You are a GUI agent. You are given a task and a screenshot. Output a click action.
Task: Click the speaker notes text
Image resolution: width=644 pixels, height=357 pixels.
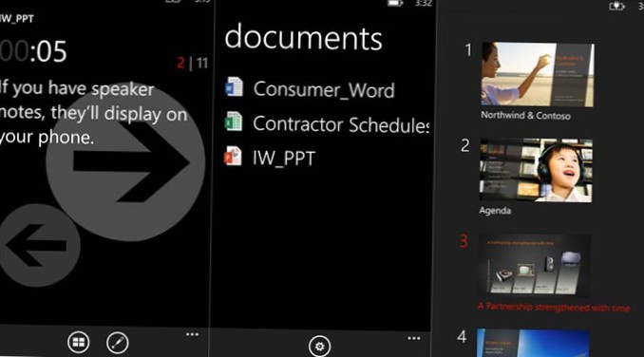click(x=94, y=113)
